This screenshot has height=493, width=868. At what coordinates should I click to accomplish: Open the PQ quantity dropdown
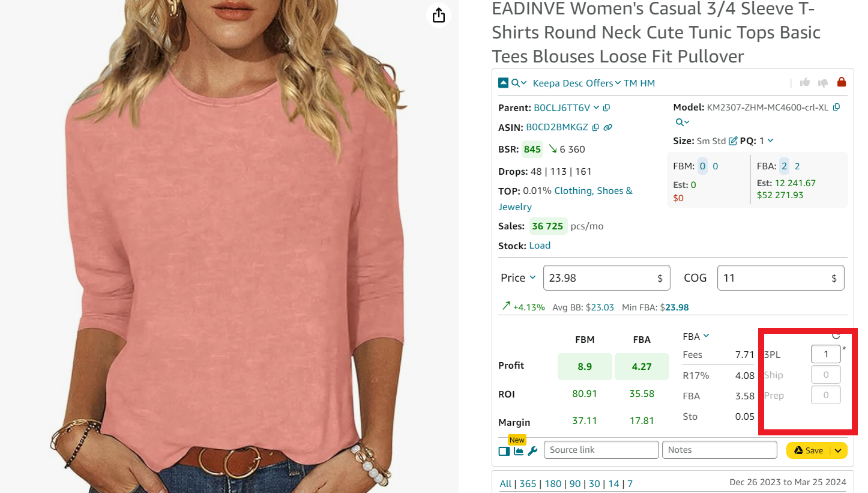pos(771,141)
